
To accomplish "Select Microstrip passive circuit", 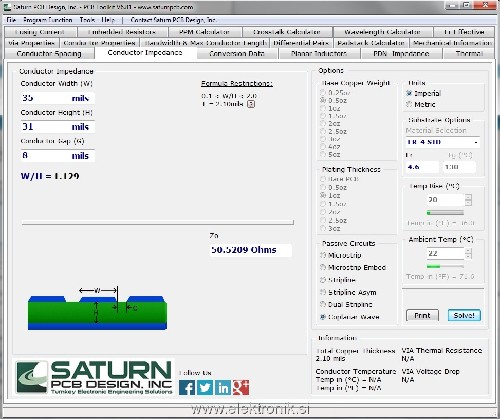I will (341, 255).
